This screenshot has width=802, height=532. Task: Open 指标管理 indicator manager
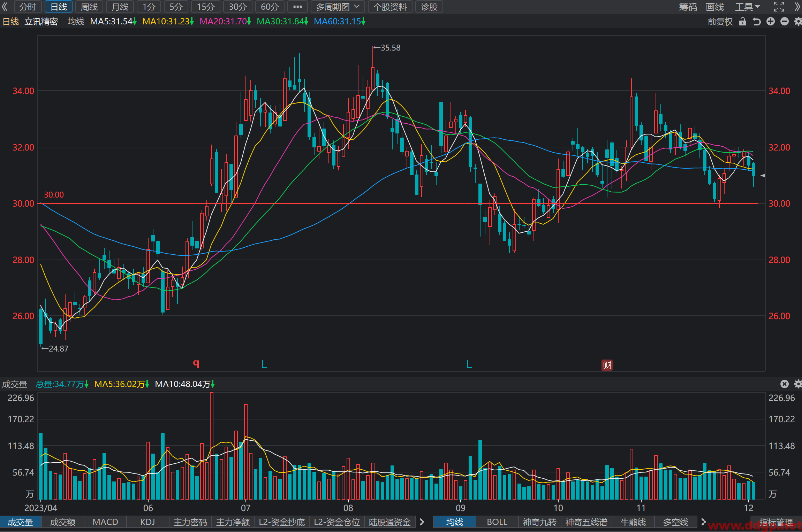[776, 522]
